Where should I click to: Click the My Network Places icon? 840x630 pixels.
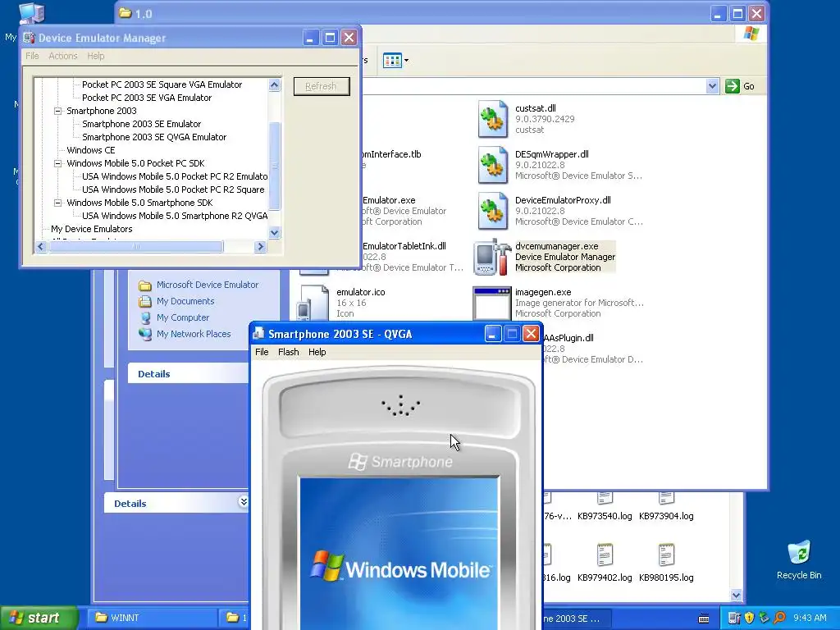tap(144, 335)
